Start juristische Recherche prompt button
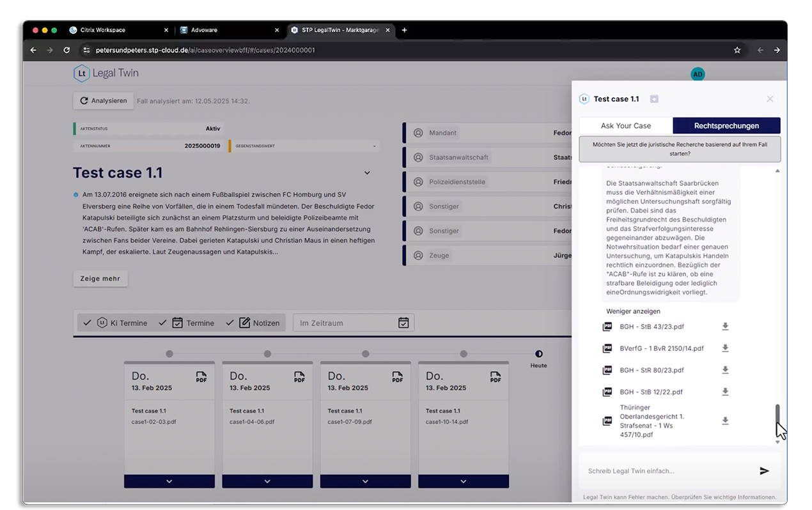 point(680,149)
